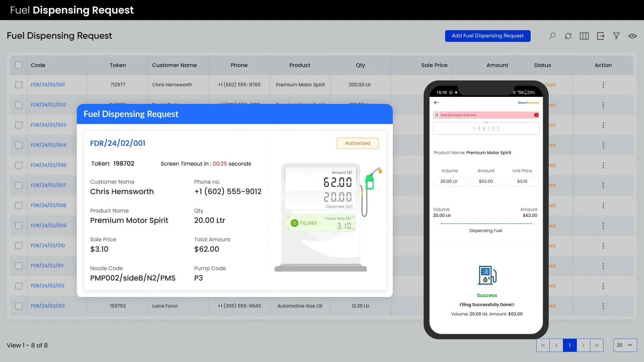Select page 1 in pagination
Screen dimensions: 644x362
click(x=570, y=345)
